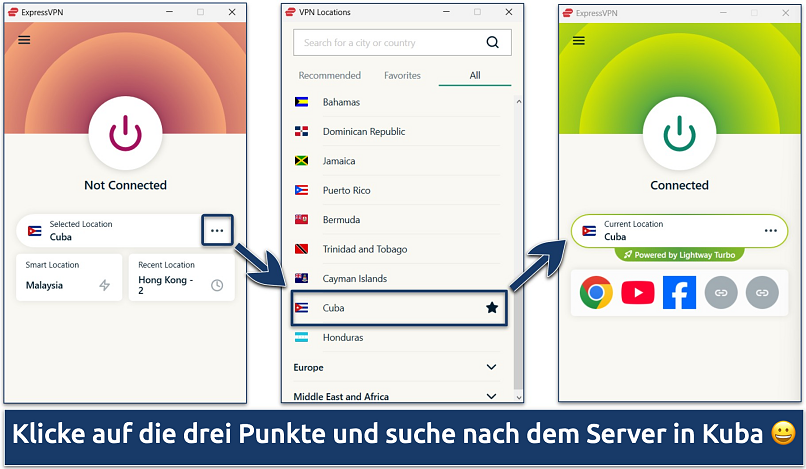Select Trinidad and Tobago location
This screenshot has width=806, height=469.
397,249
